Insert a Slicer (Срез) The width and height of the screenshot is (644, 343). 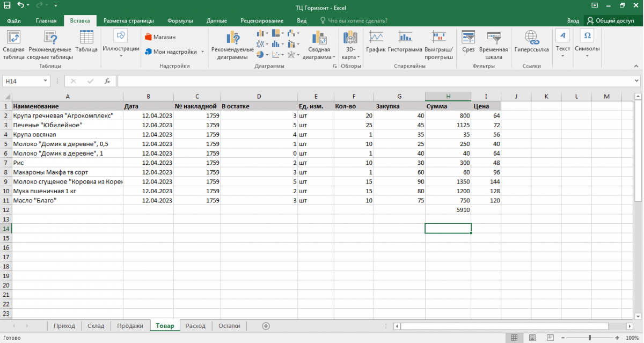468,42
